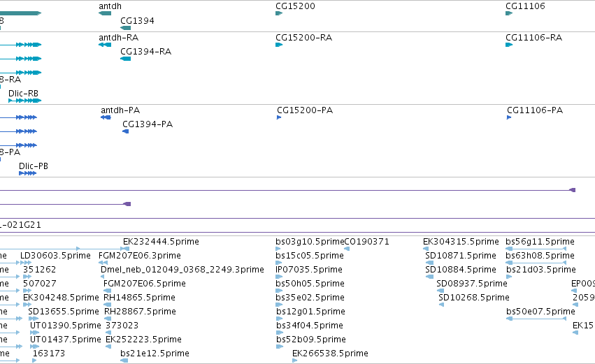Select the bs21e12.5prime EST label
The width and height of the screenshot is (595, 364).
155,354
